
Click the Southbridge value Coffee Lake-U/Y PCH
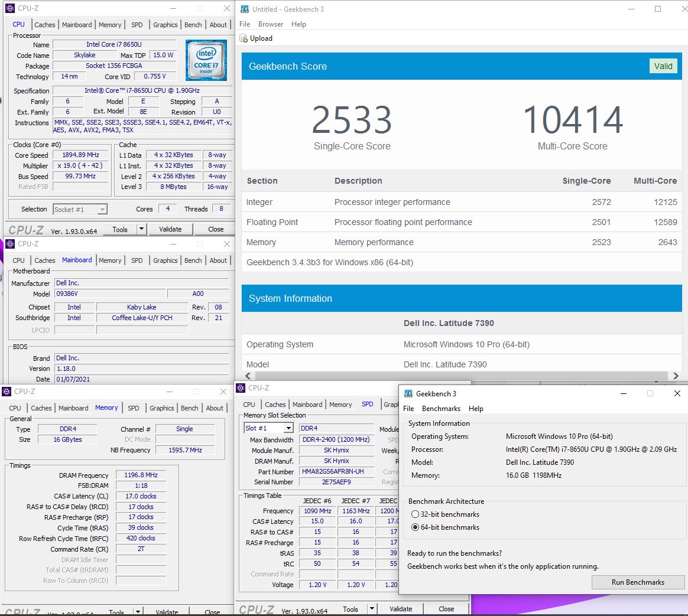point(142,318)
